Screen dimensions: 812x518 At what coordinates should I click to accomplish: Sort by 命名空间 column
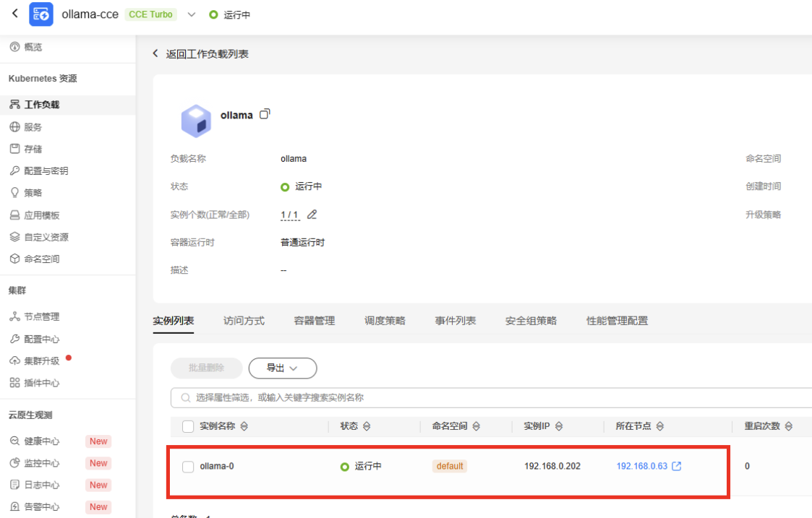point(476,426)
